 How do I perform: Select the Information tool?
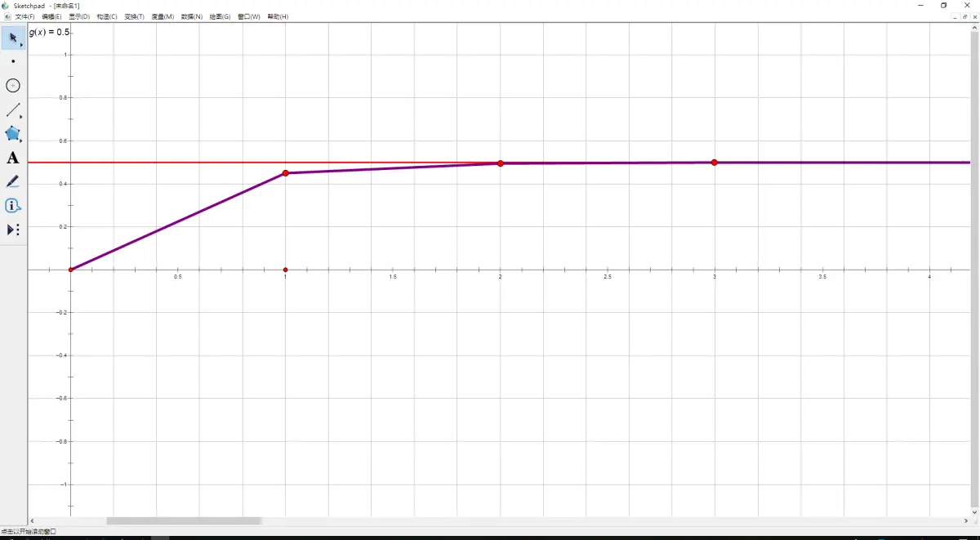(x=13, y=206)
